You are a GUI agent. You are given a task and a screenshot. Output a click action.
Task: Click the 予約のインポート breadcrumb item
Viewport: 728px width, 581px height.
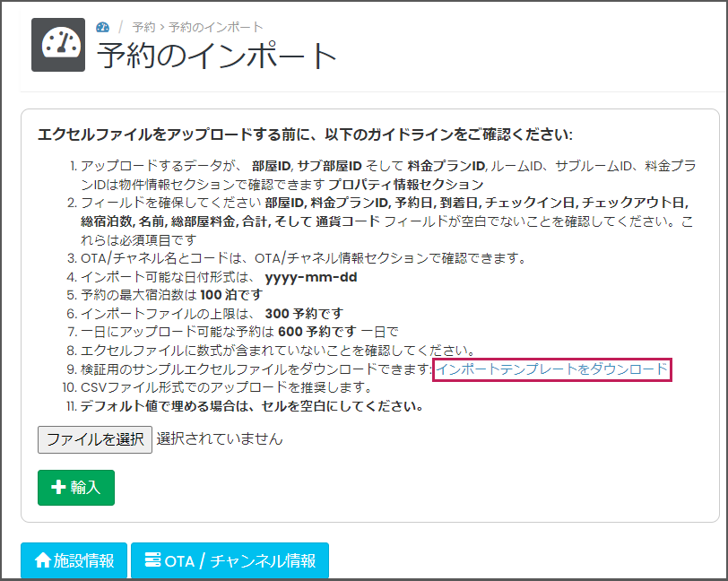pyautogui.click(x=215, y=28)
